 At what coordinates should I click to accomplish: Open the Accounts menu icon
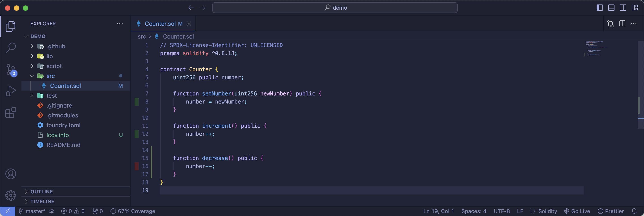tap(11, 174)
